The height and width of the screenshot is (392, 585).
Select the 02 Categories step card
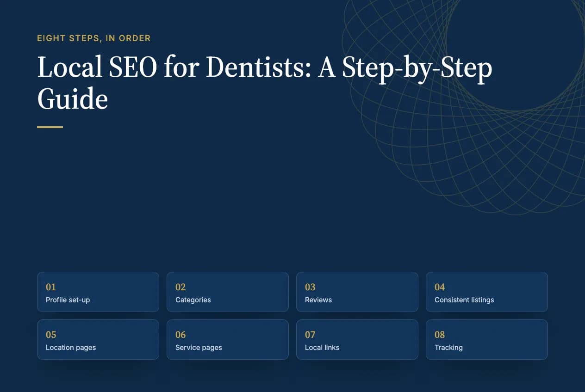click(x=228, y=292)
